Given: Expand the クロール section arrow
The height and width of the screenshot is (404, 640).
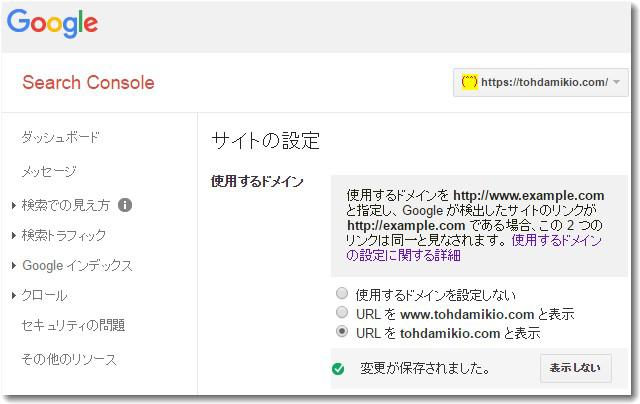Looking at the screenshot, I should coord(13,295).
